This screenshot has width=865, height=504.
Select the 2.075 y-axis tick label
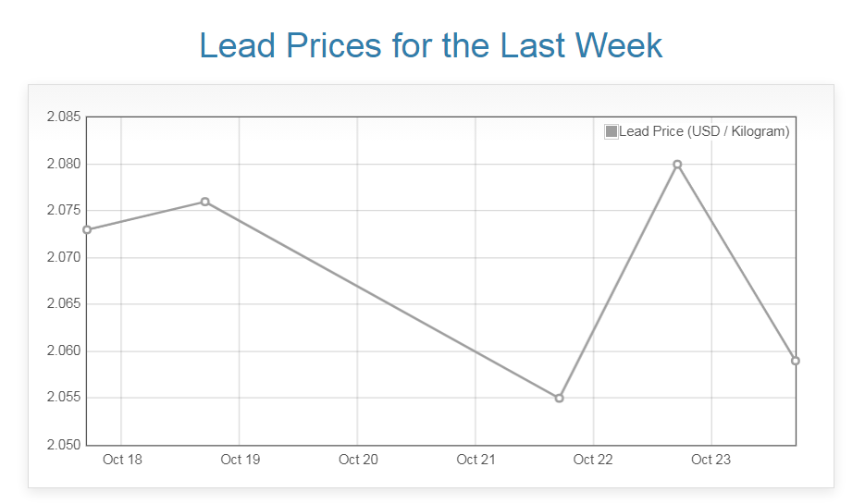click(x=63, y=211)
